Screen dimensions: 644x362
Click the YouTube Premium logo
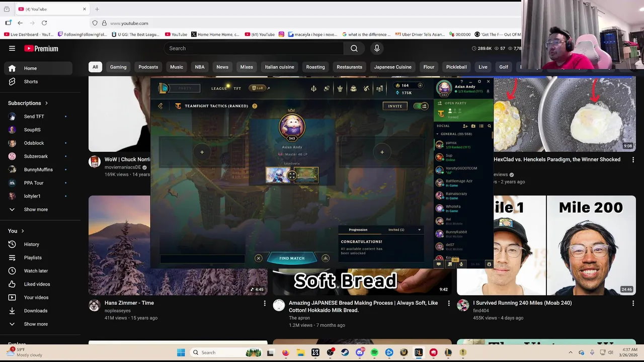point(41,48)
